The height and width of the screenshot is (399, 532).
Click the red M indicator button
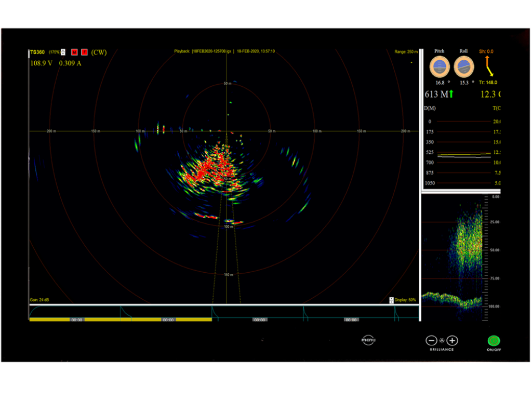pyautogui.click(x=74, y=52)
